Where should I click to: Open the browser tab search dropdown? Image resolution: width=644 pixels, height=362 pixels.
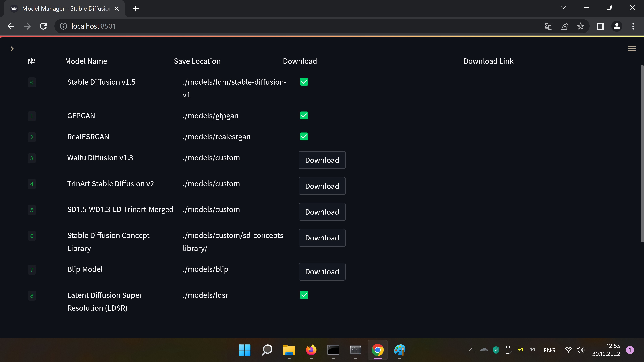click(x=563, y=7)
